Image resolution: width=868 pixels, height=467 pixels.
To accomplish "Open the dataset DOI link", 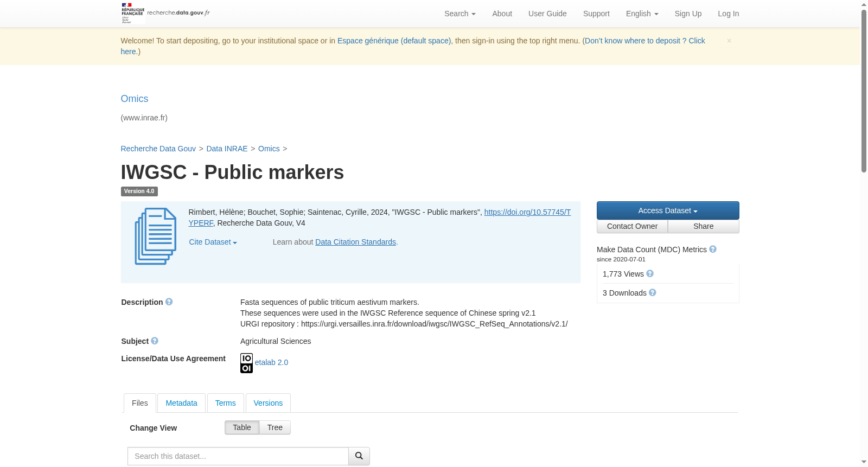I will [x=527, y=212].
